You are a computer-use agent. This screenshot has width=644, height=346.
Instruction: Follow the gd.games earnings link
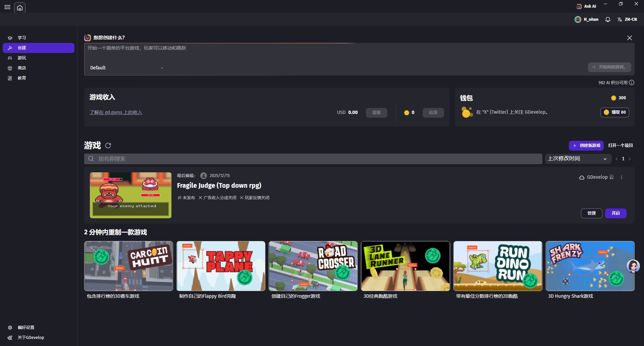(x=116, y=112)
